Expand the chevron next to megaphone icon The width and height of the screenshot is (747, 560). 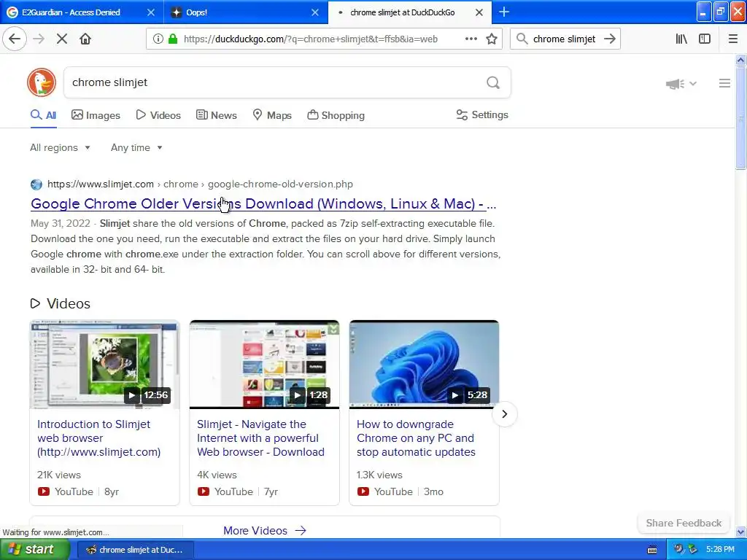pyautogui.click(x=693, y=83)
